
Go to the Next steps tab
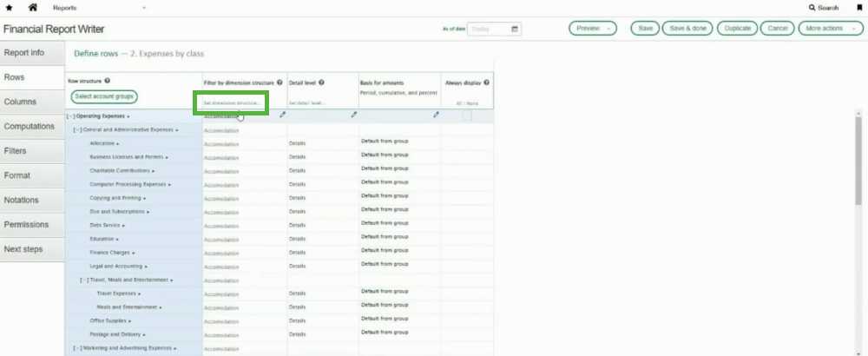coord(32,249)
